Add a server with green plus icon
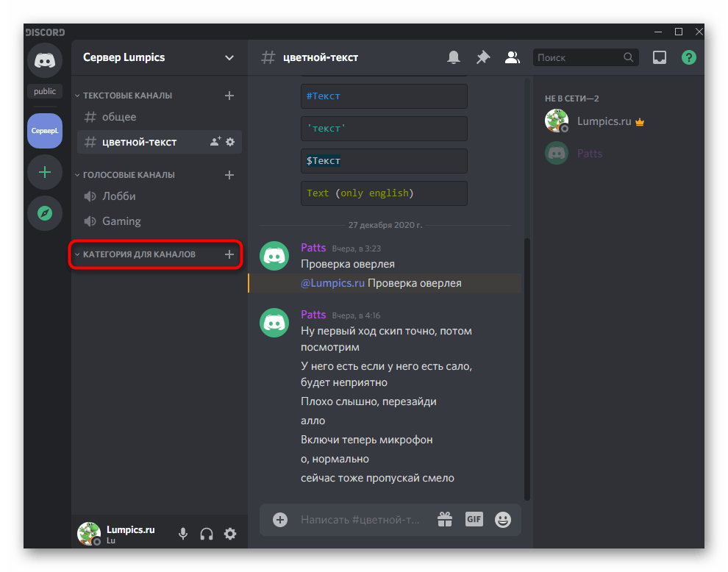This screenshot has height=572, width=728. tap(45, 173)
